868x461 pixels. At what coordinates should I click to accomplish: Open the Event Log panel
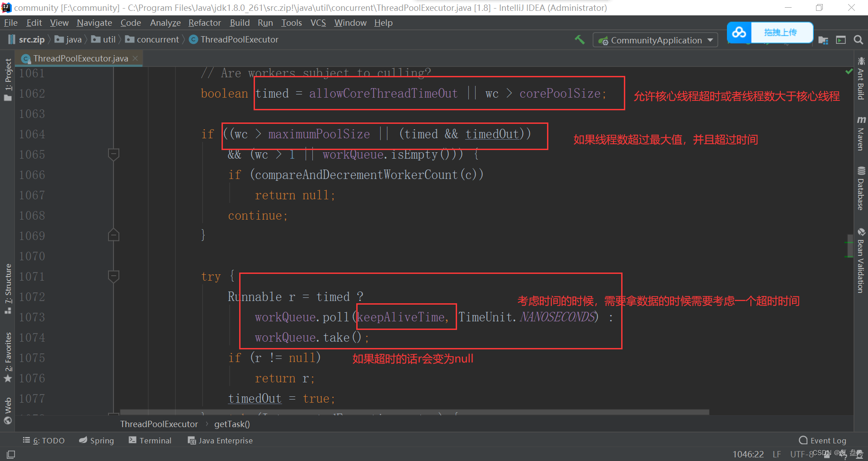[822, 441]
